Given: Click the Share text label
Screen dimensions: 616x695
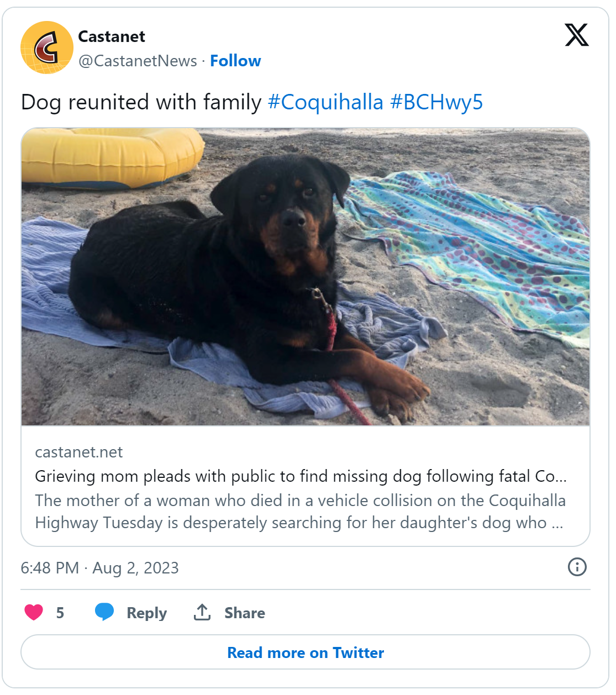Looking at the screenshot, I should tap(244, 613).
